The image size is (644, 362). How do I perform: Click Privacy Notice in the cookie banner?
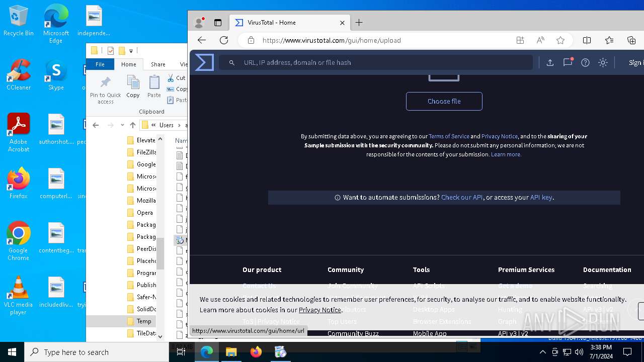pyautogui.click(x=320, y=310)
